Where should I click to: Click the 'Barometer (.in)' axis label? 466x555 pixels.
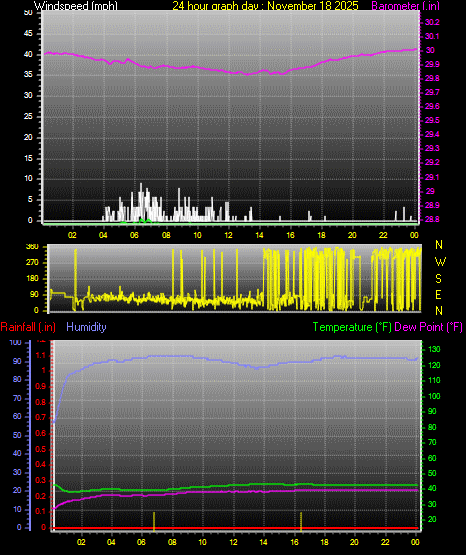[x=405, y=5]
